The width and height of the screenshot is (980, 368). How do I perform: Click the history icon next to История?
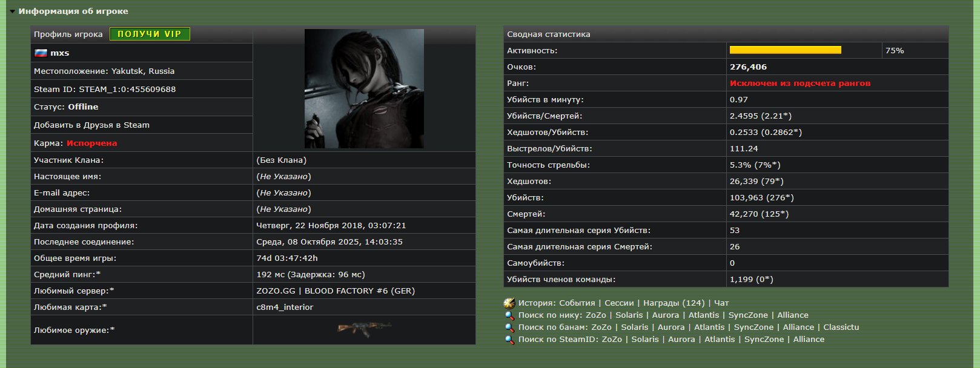pyautogui.click(x=509, y=303)
